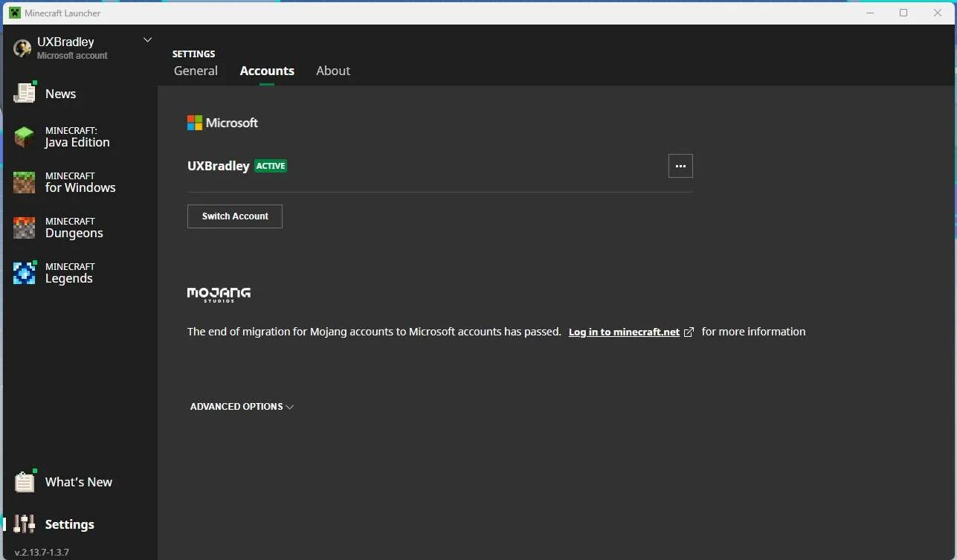Image resolution: width=957 pixels, height=560 pixels.
Task: Follow the Log in to minecraft.net link
Action: pyautogui.click(x=624, y=332)
